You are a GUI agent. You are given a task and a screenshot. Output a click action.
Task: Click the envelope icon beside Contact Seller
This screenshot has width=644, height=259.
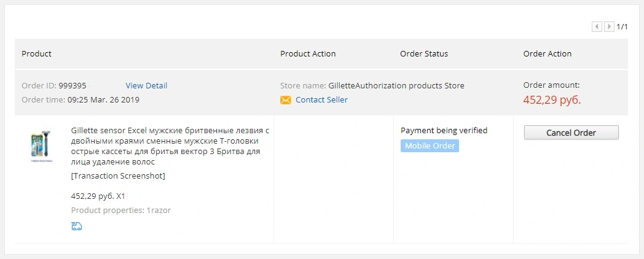[286, 100]
